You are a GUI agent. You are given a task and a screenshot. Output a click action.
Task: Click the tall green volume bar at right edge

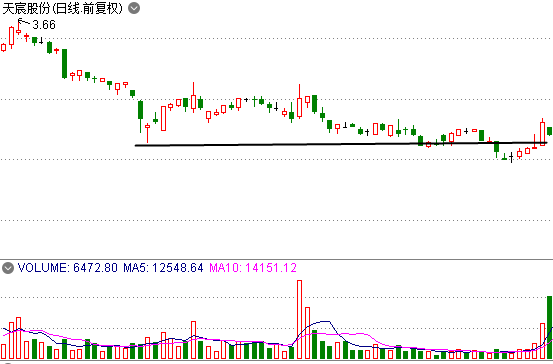coord(549,328)
